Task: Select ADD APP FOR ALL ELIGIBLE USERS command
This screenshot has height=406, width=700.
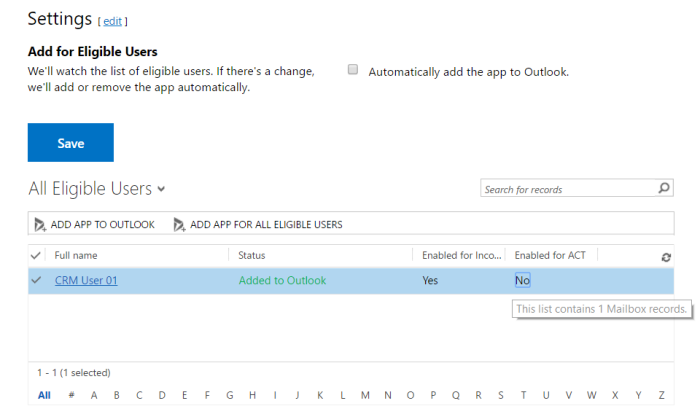Action: click(266, 225)
